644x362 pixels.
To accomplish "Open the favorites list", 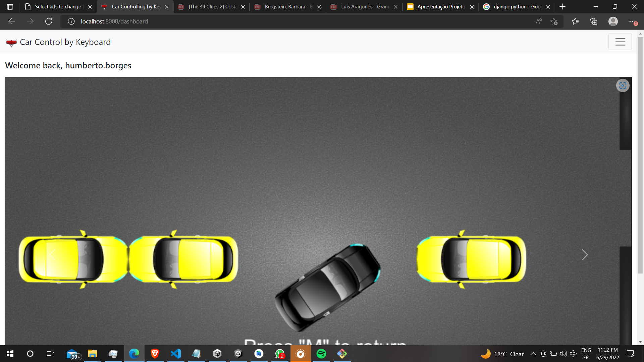I will [x=575, y=21].
